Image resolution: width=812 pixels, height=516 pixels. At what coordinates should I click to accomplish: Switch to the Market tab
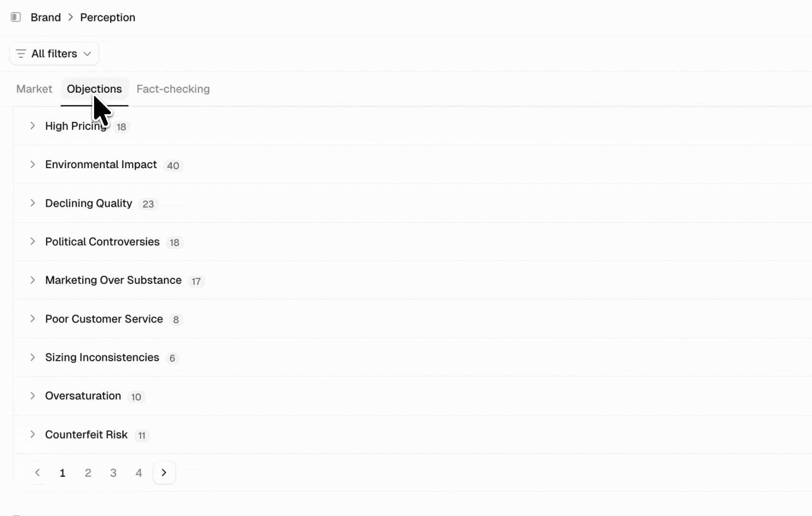click(34, 89)
